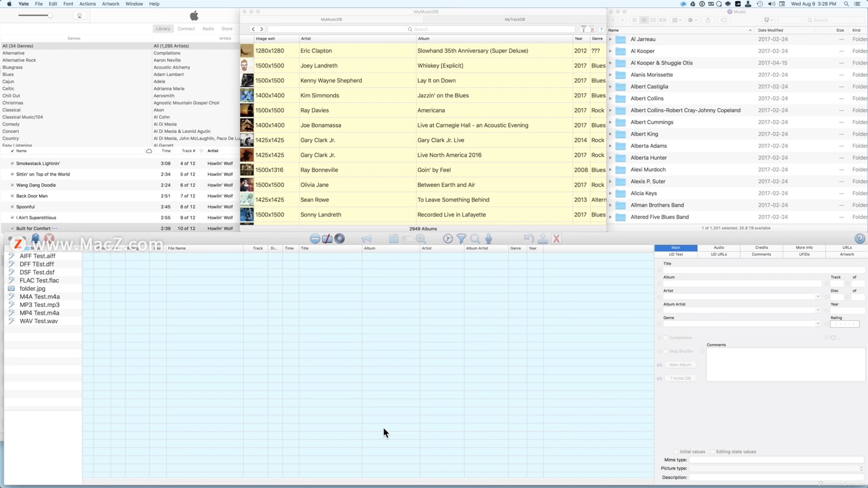Viewport: 868px width, 488px height.
Task: Select Library button in iTunes
Action: (x=163, y=29)
